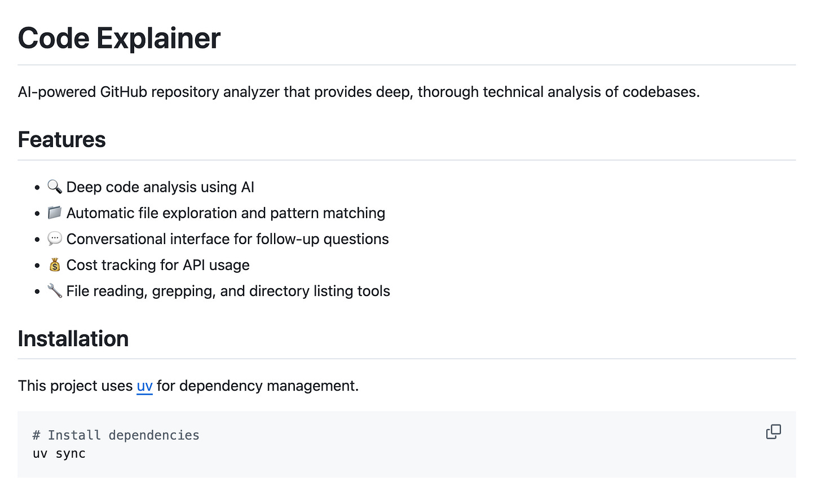Click 'Conversational interface for follow-up questions' item

pyautogui.click(x=228, y=239)
